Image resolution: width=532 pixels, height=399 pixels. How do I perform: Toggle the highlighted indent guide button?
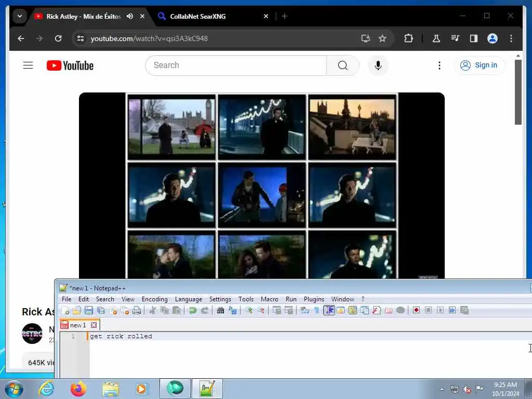(x=329, y=310)
